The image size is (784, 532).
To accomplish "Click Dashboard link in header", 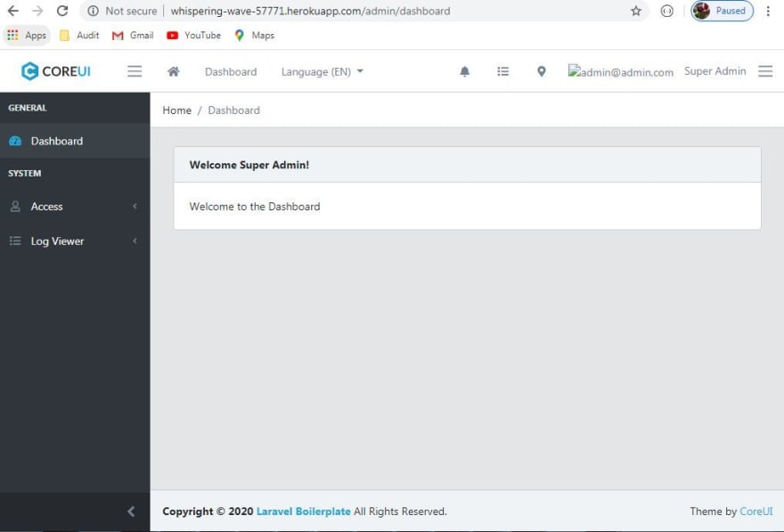I will 231,71.
